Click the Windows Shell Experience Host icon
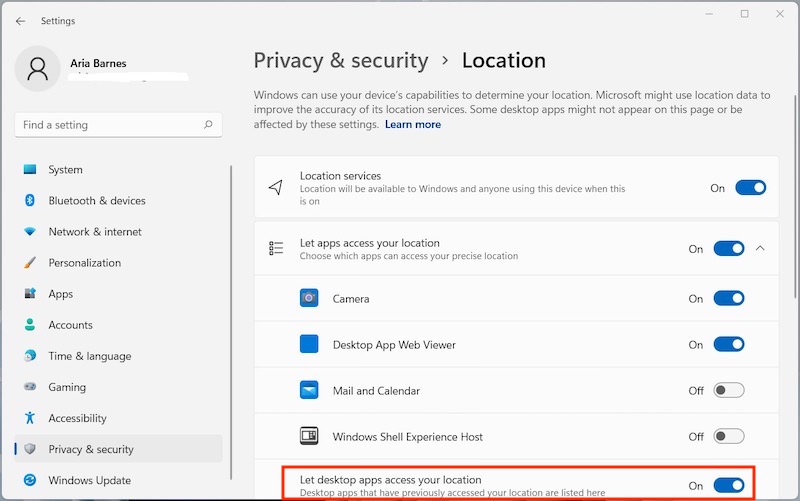The width and height of the screenshot is (800, 501). click(309, 436)
